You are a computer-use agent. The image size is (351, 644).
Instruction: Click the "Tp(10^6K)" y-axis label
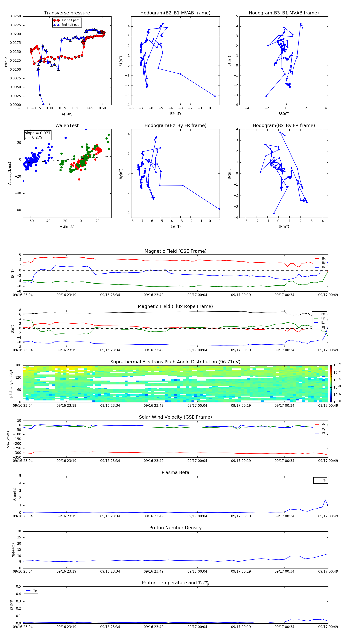coord(11,605)
